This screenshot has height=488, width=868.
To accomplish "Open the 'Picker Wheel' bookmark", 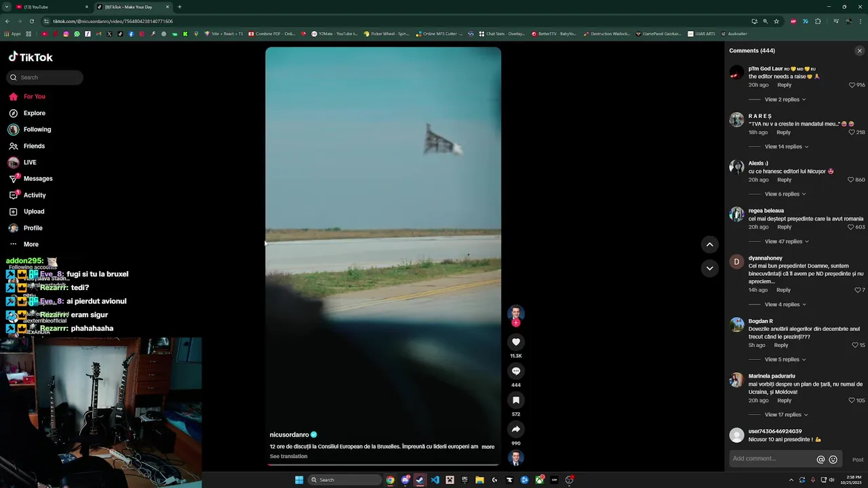I will pos(387,34).
